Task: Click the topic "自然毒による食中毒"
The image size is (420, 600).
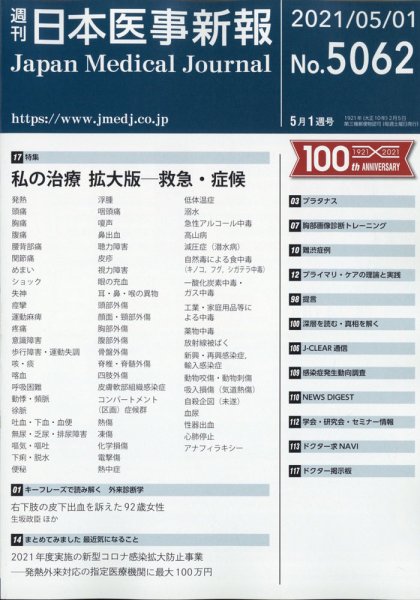Action: [x=218, y=259]
